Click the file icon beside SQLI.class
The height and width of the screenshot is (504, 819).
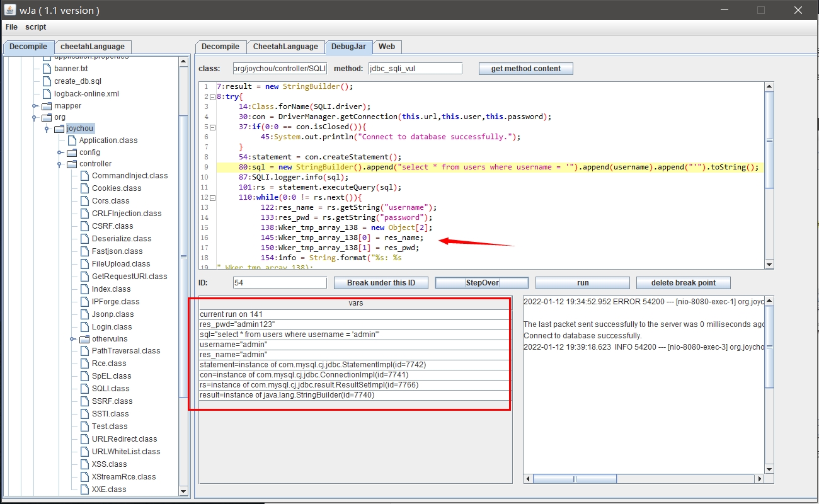(85, 389)
